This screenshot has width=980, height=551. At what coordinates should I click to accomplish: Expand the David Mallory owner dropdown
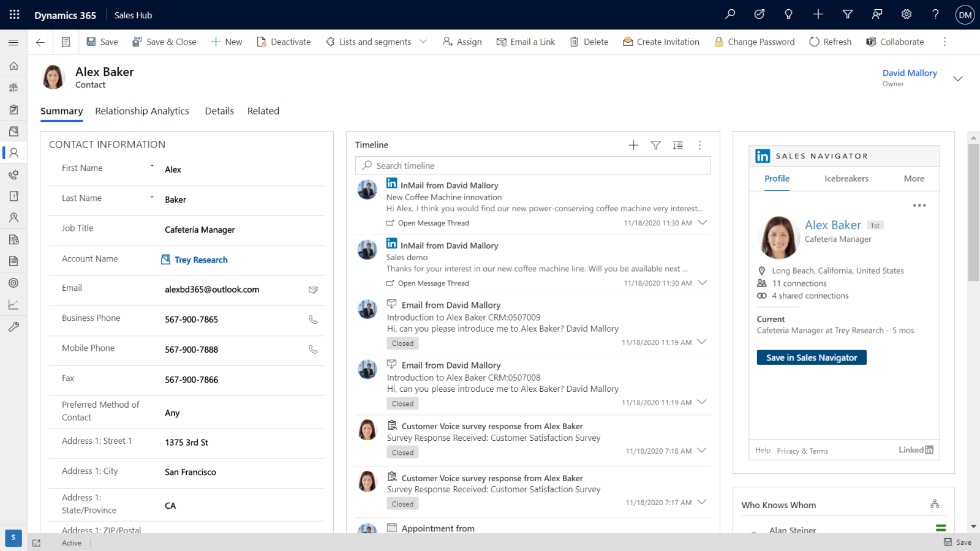click(957, 78)
